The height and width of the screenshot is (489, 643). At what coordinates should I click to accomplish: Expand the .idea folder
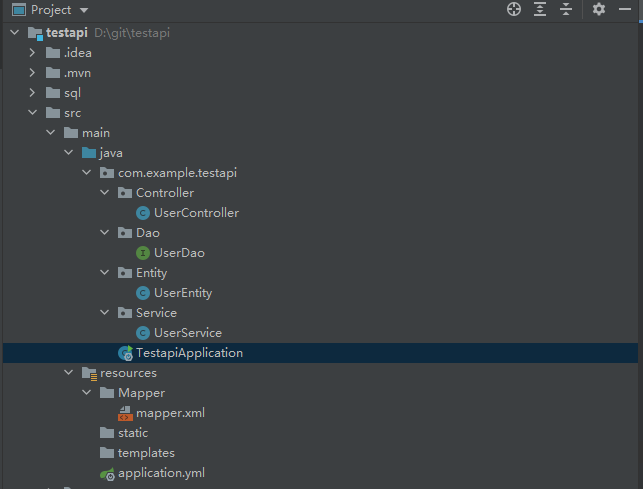pos(33,53)
